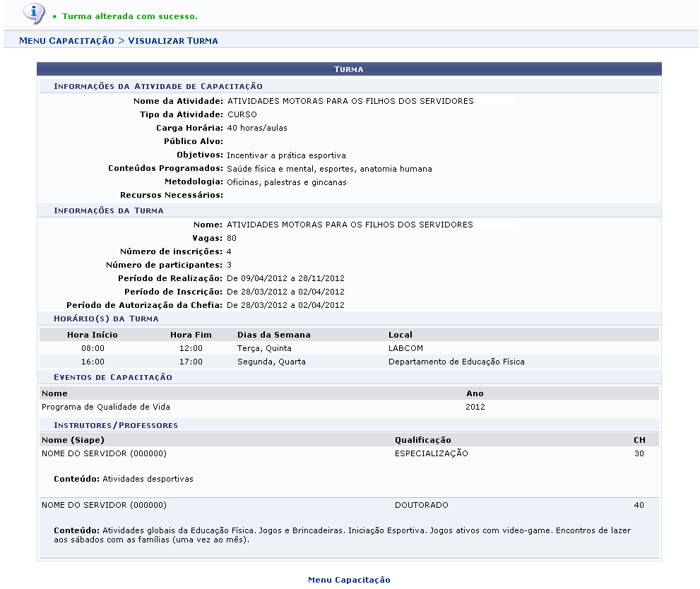Click the 'Turma alterada com sucesso' message

click(x=130, y=16)
